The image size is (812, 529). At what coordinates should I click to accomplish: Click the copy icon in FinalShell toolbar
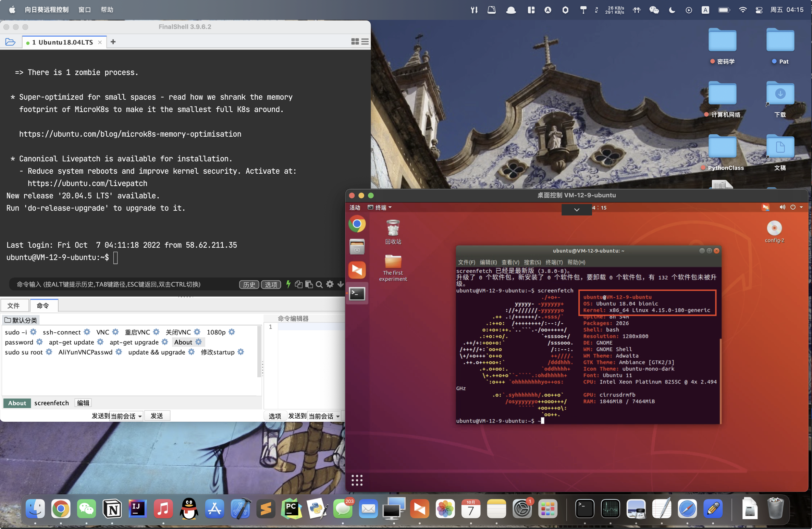pos(299,284)
